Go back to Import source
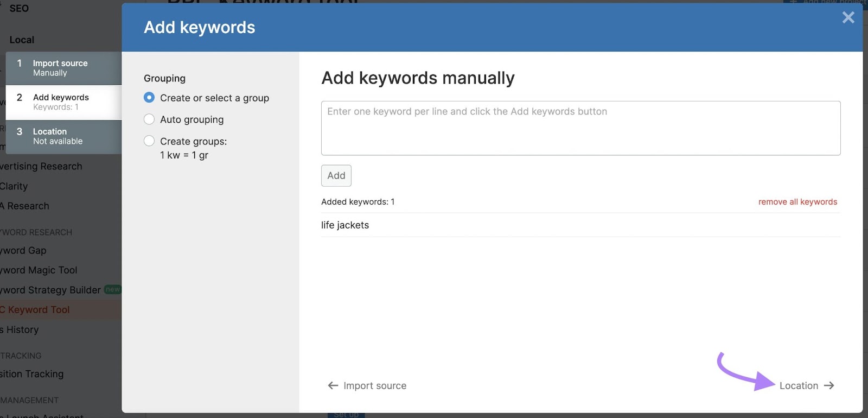 (x=367, y=385)
